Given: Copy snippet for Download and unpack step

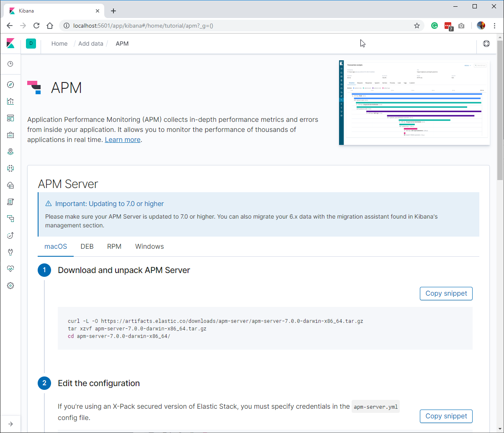Looking at the screenshot, I should click(446, 294).
